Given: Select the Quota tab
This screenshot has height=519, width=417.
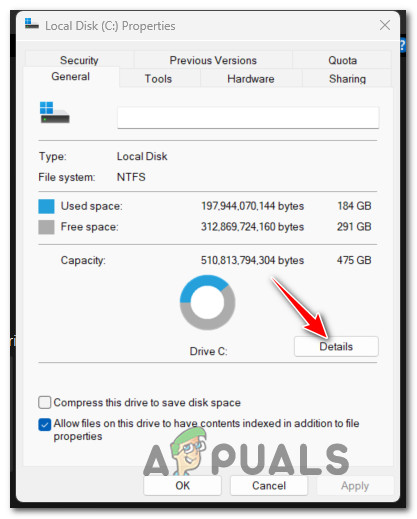Looking at the screenshot, I should click(x=342, y=60).
